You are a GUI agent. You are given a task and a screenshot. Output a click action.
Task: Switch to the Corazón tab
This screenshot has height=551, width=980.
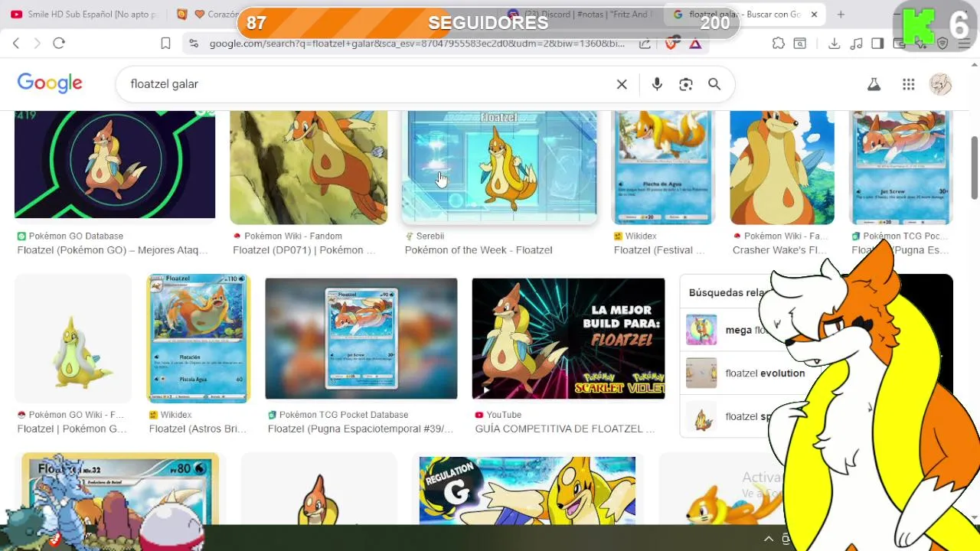[x=207, y=15]
